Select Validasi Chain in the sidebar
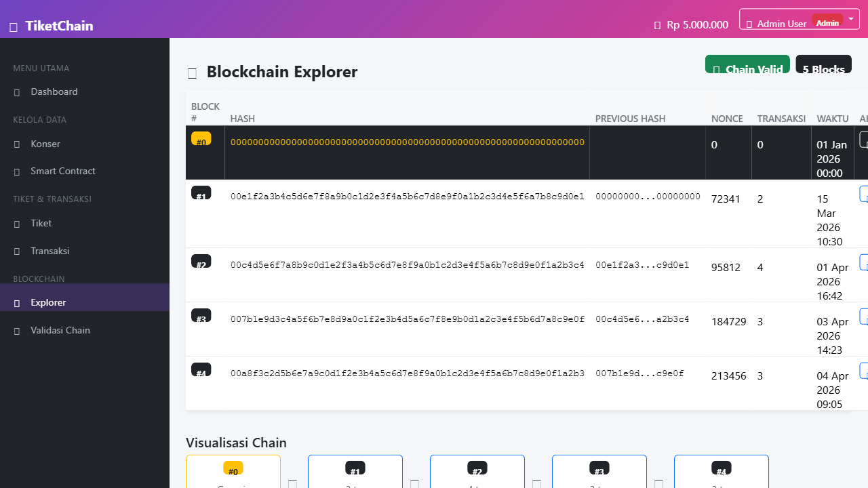 tap(60, 330)
